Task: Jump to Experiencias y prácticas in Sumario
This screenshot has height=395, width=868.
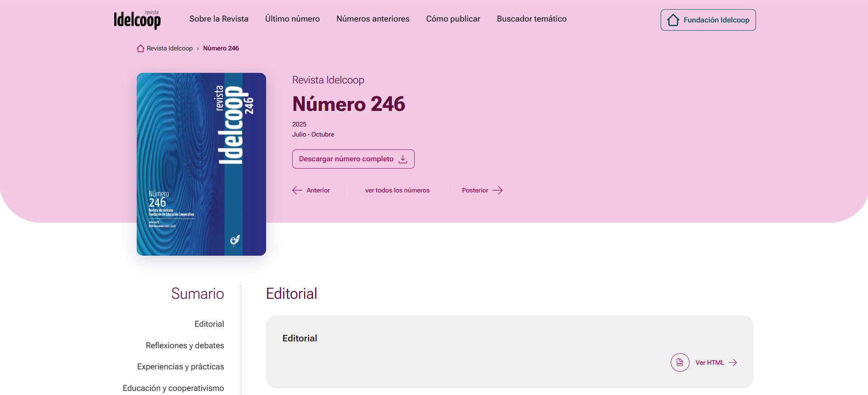Action: [181, 367]
